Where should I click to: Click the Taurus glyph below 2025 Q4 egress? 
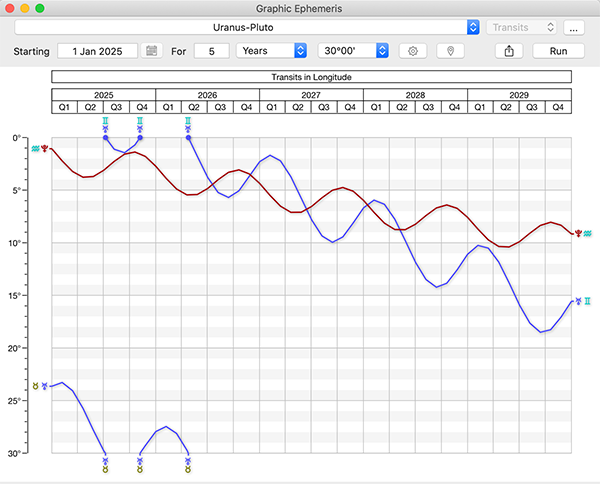[x=140, y=469]
